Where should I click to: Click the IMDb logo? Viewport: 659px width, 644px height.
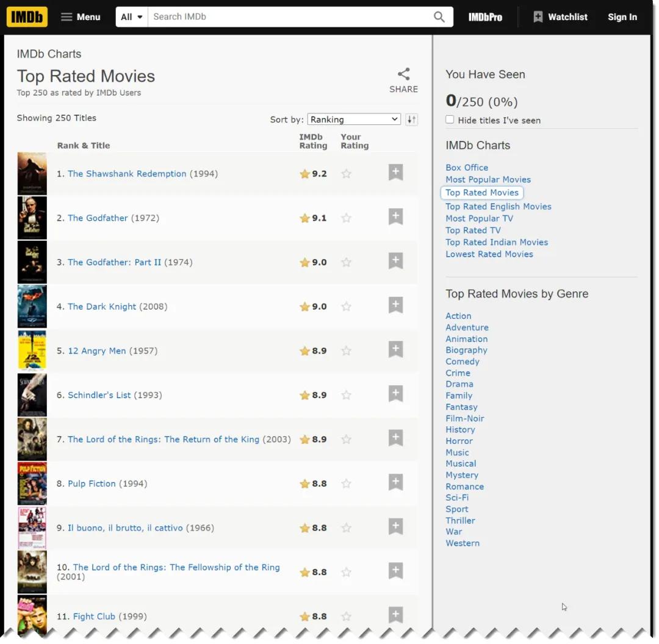[x=27, y=17]
